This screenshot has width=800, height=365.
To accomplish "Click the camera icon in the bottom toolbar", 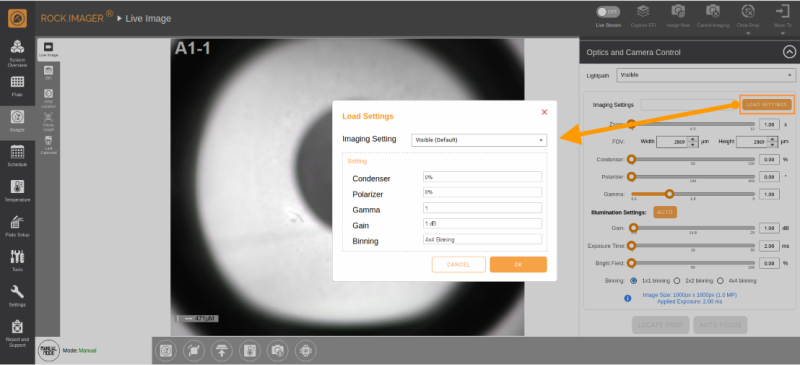I will 278,351.
